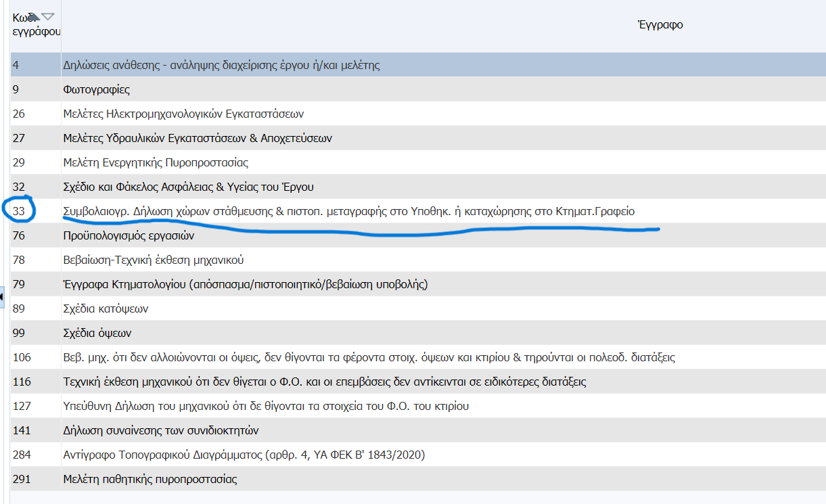Click the ascending sort arrow in the code column
Screen dimensions: 826x504
coord(35,15)
